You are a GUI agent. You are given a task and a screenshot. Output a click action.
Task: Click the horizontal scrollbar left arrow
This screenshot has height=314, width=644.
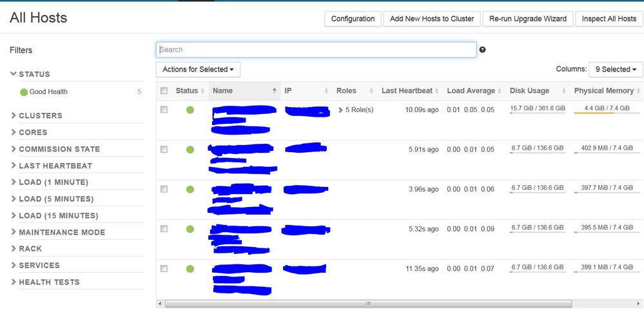click(x=160, y=304)
